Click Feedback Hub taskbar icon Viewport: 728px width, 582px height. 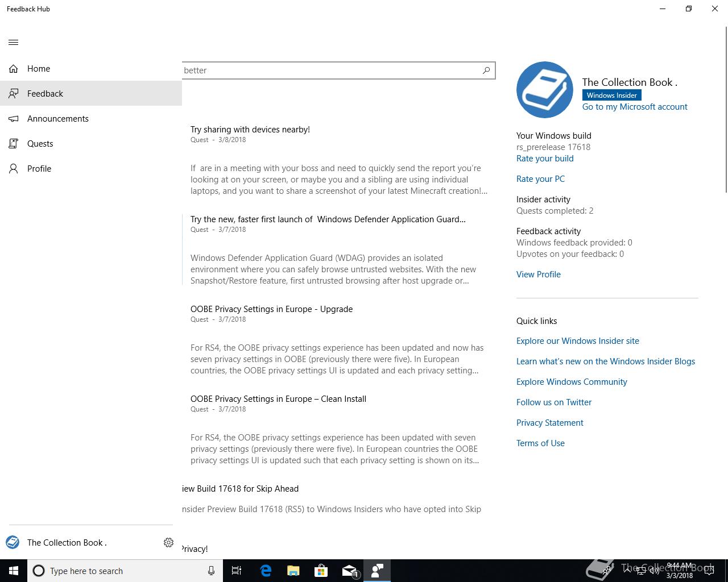377,571
